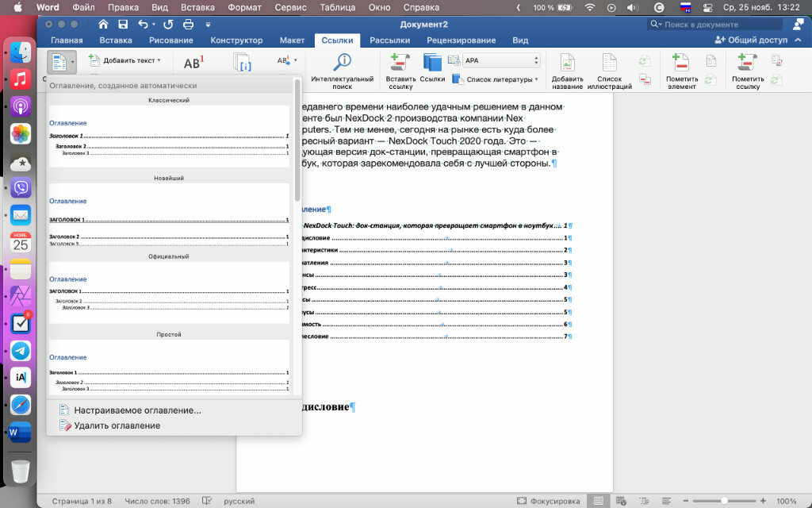Click the Insert Caption (Добавить название) icon

pos(567,63)
